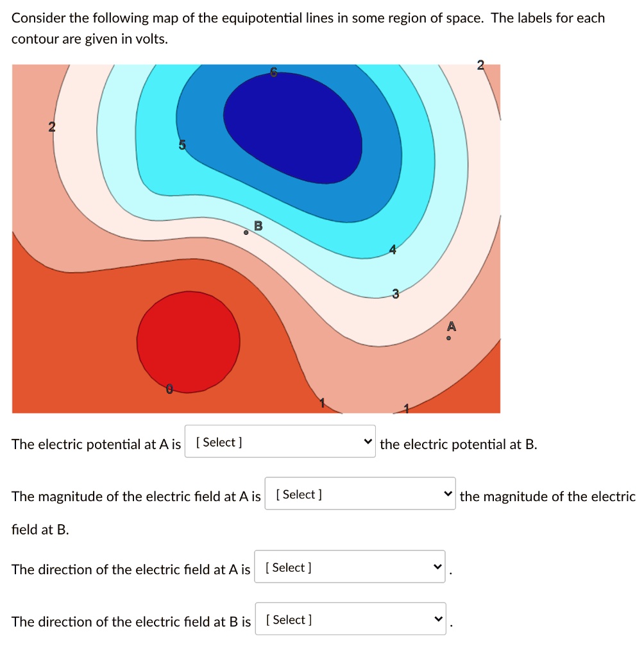Click the contour label 6 at the top

pos(273,73)
